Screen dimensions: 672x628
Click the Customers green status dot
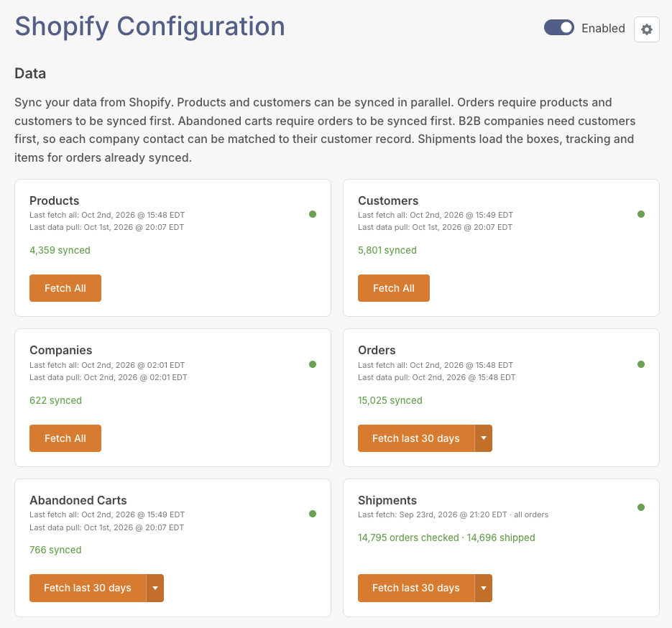click(640, 214)
